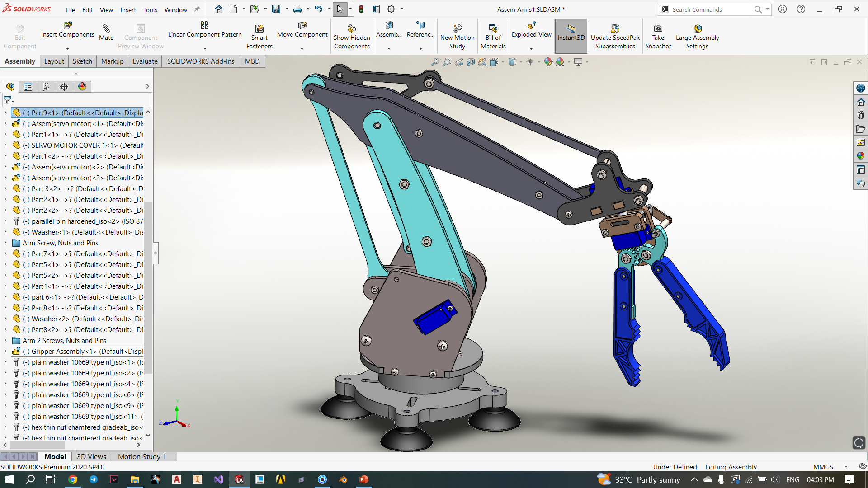Click the Mate tool icon
The image size is (868, 488).
tap(106, 29)
